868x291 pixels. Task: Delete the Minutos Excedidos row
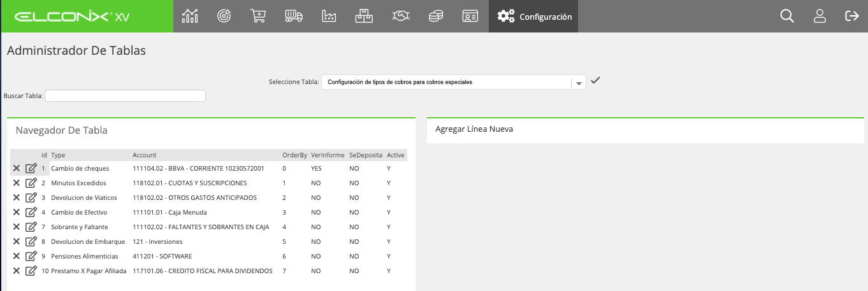17,183
